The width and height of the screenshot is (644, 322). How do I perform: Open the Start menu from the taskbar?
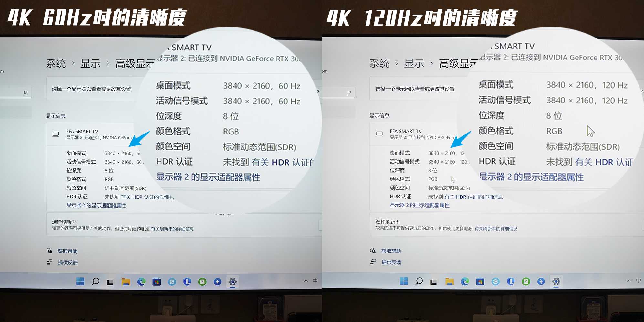click(80, 282)
